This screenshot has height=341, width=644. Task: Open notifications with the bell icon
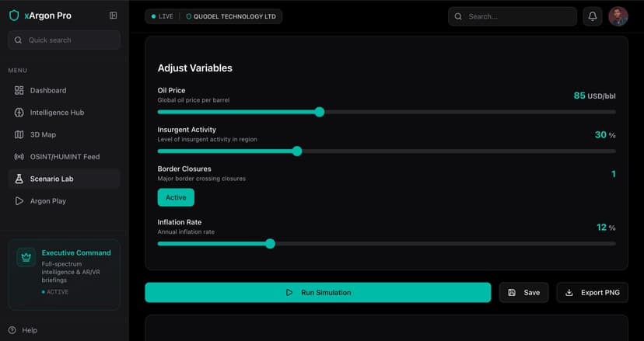[x=593, y=16]
